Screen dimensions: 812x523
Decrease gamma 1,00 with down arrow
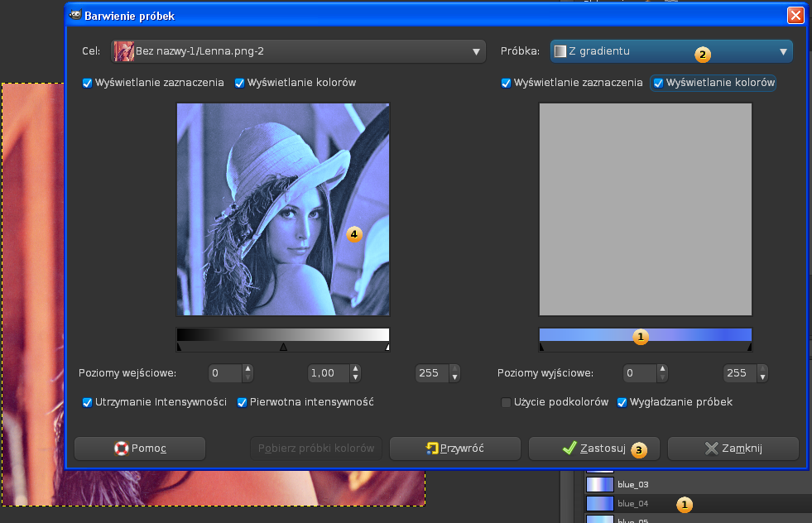coord(355,378)
